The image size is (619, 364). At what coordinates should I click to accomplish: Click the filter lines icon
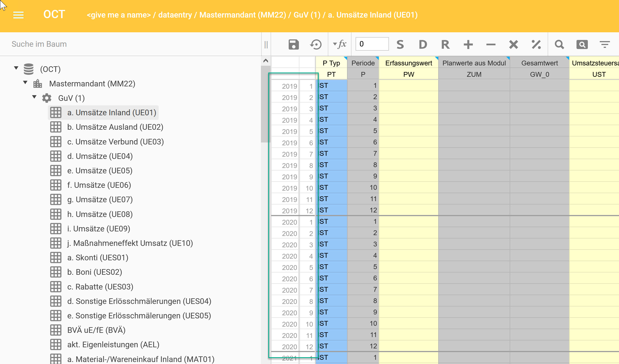click(605, 44)
